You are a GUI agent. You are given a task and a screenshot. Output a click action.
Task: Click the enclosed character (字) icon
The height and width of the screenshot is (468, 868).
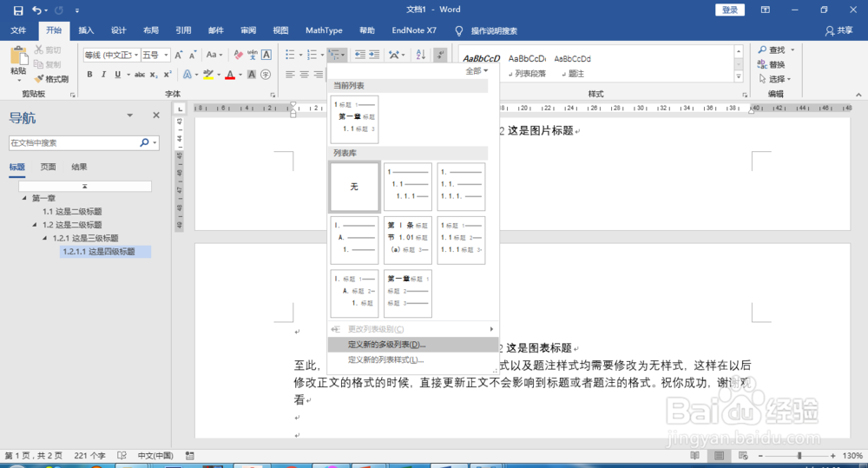pos(266,74)
